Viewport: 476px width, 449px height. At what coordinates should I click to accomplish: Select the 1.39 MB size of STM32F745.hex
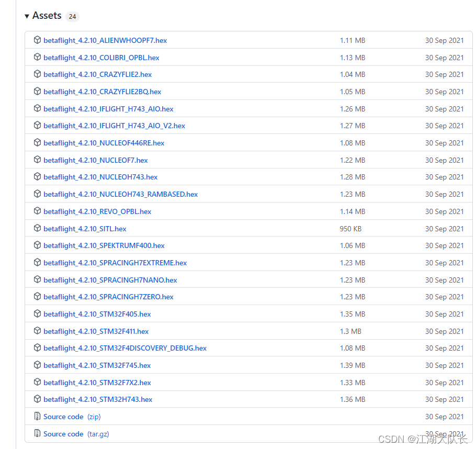[x=353, y=365]
